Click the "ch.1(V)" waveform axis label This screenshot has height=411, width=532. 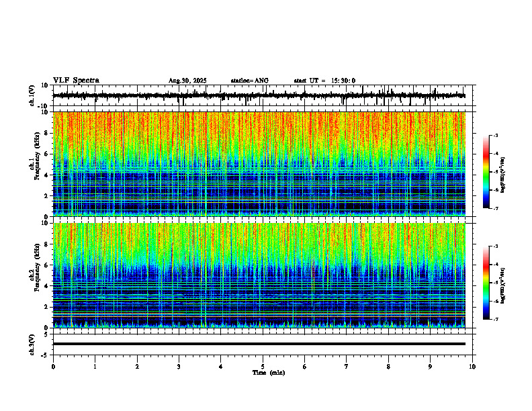point(32,95)
